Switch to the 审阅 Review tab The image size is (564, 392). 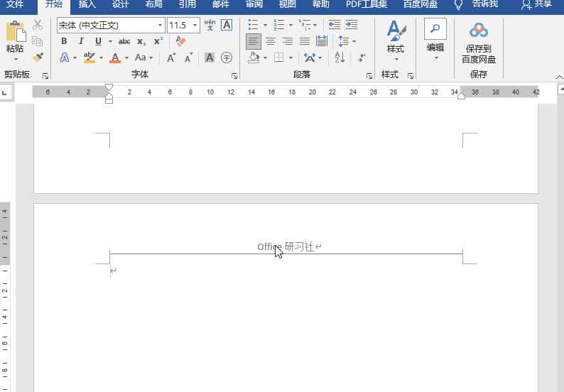[x=254, y=5]
